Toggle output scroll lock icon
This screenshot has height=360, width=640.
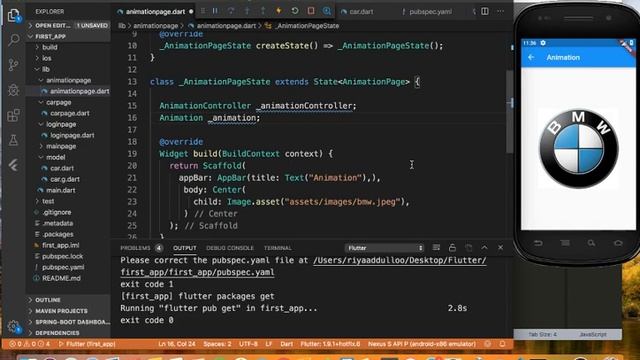point(452,247)
